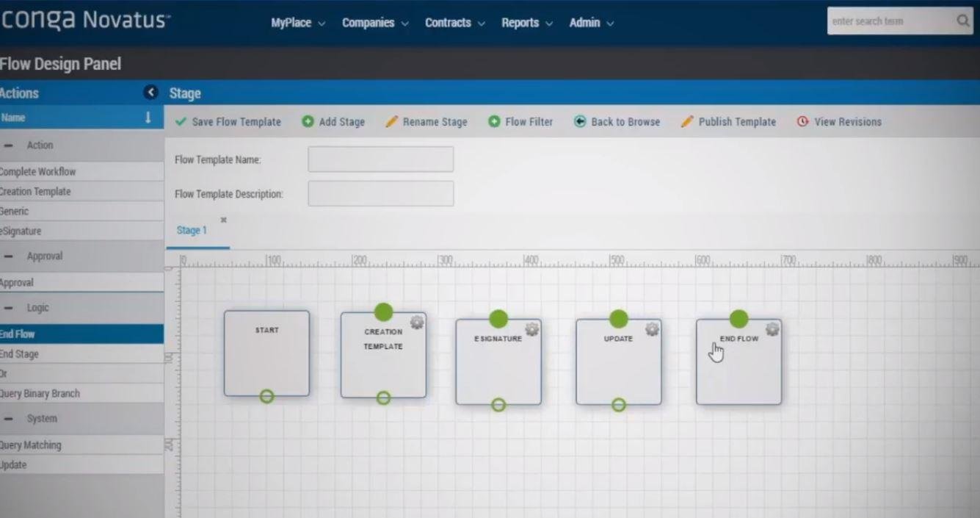Select Query Binary Branch in Logic list

[40, 393]
